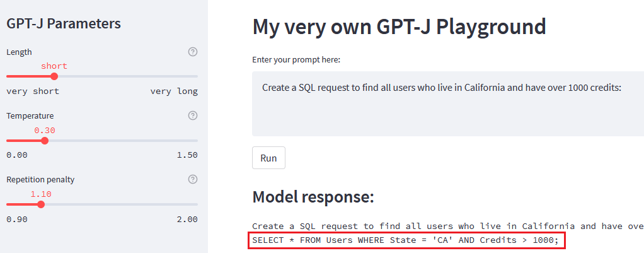Open the Repetition penalty help icon
This screenshot has width=644, height=253.
(193, 179)
